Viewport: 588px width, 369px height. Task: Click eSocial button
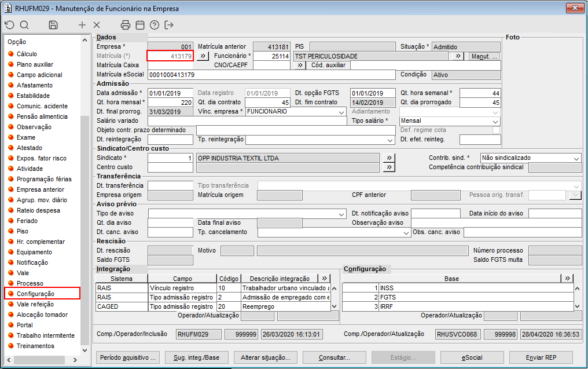[472, 357]
